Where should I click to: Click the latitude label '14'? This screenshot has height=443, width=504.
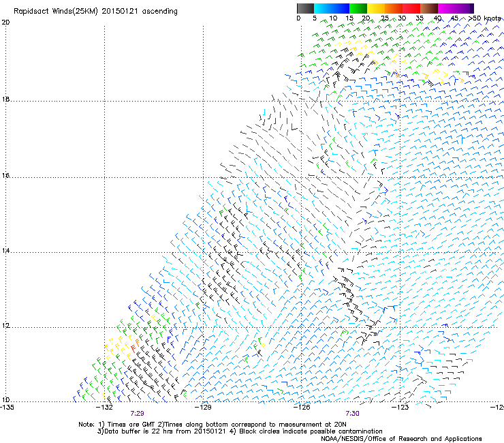tap(5, 251)
